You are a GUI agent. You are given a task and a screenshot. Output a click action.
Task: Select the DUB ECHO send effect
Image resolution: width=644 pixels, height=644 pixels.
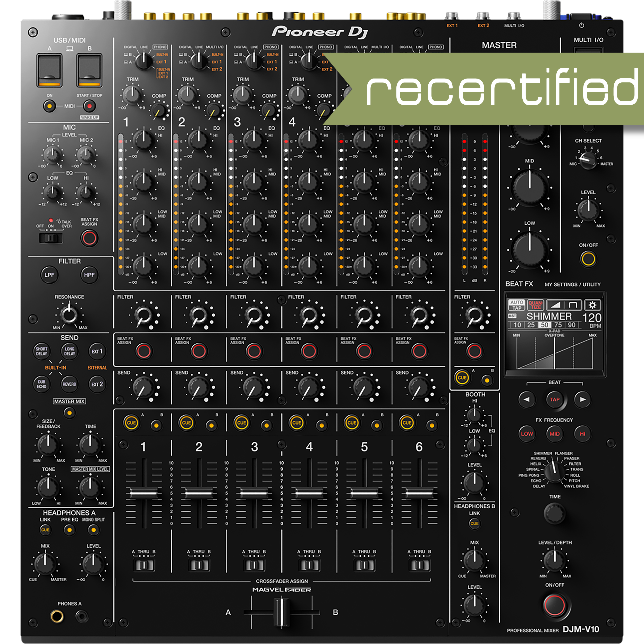[42, 384]
